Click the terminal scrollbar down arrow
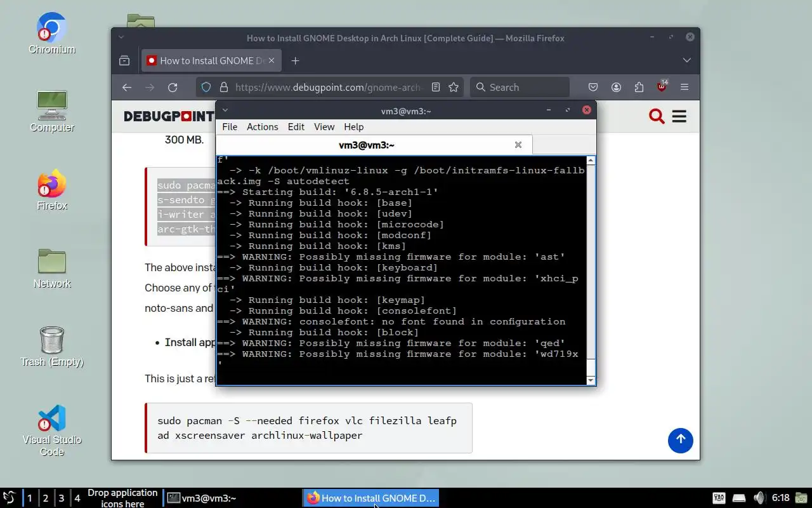This screenshot has width=812, height=508. (x=591, y=380)
